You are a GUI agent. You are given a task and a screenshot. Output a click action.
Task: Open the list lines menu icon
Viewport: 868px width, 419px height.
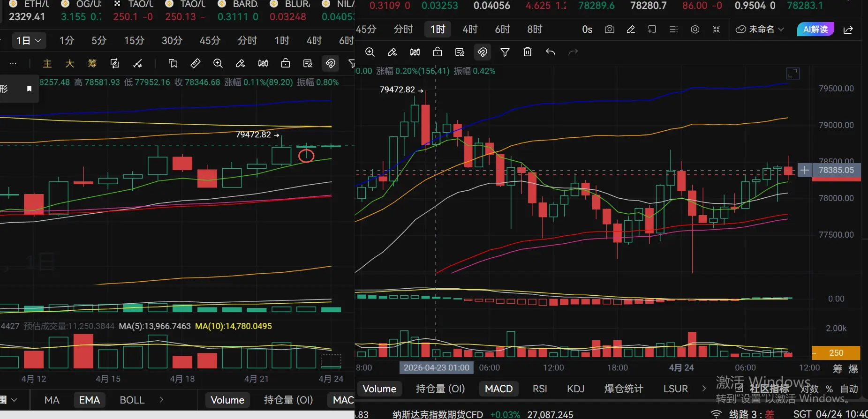[673, 30]
